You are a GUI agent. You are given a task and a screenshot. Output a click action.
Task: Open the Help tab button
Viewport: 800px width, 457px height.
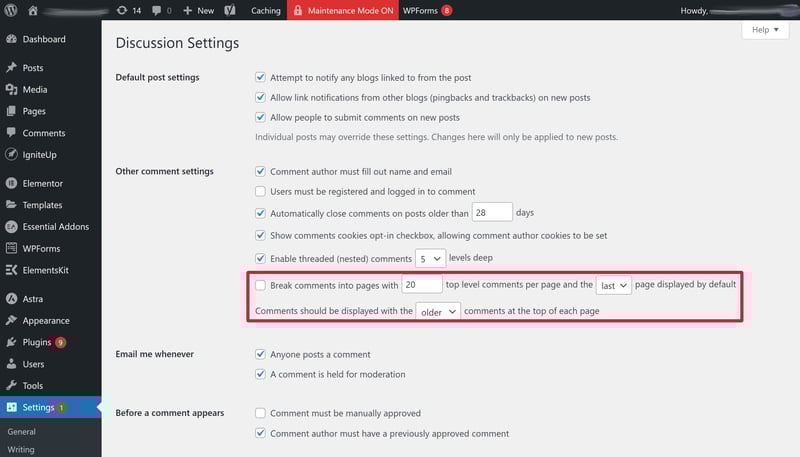point(765,30)
